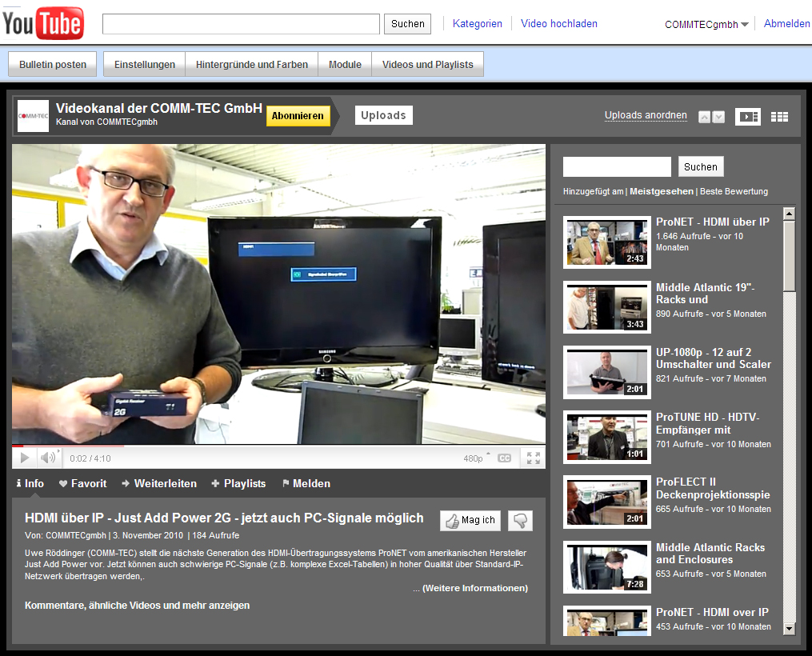Click the main video frame

coord(278,294)
